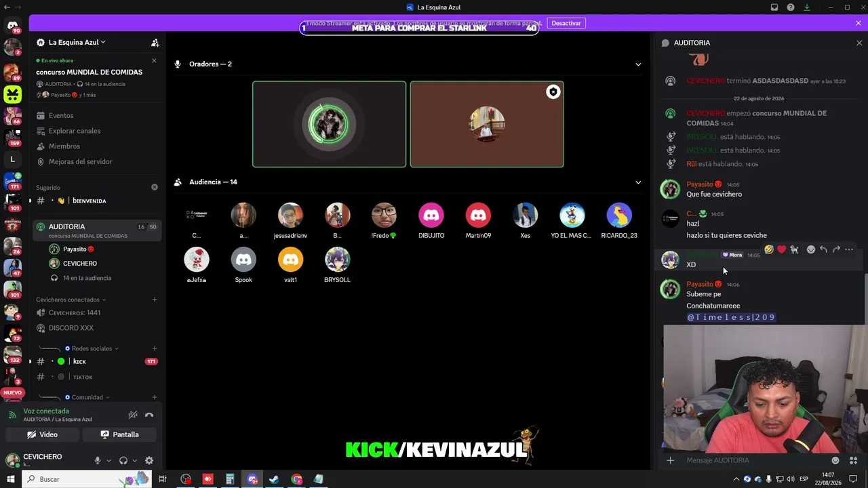868x488 pixels.
Task: Dismiss the Streamer mode notice bar
Action: [x=859, y=23]
